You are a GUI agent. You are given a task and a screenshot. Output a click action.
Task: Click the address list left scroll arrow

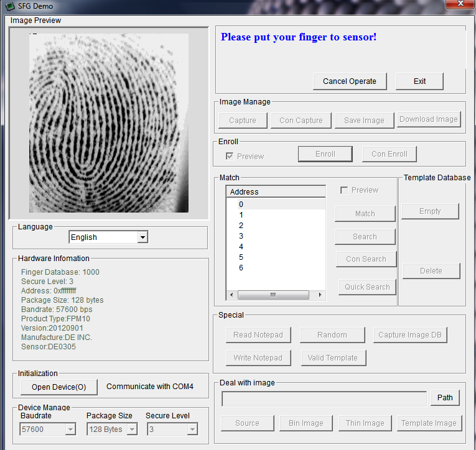(231, 295)
